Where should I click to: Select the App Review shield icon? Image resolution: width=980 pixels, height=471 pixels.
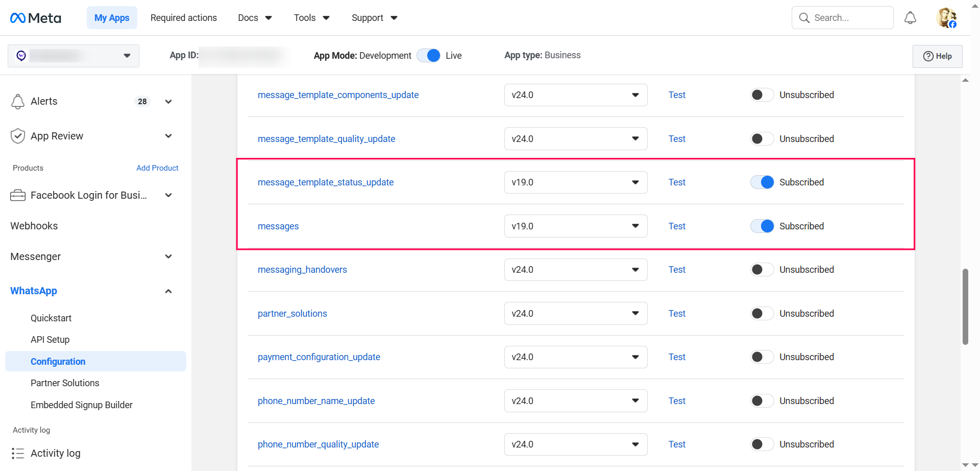(x=18, y=136)
